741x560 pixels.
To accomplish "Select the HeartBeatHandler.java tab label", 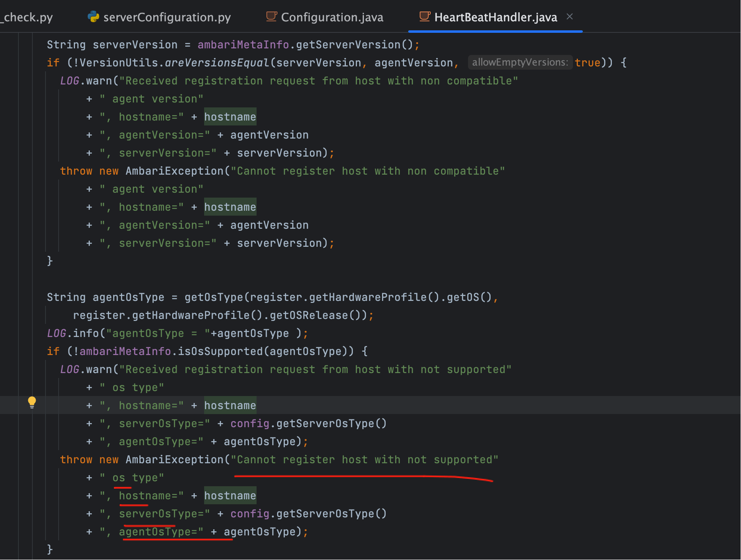I will 496,17.
